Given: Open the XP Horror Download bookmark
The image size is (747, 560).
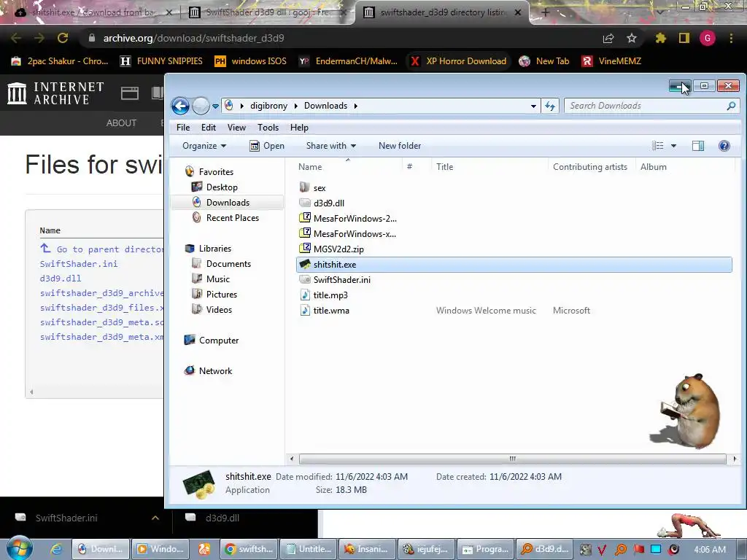Looking at the screenshot, I should pos(459,61).
